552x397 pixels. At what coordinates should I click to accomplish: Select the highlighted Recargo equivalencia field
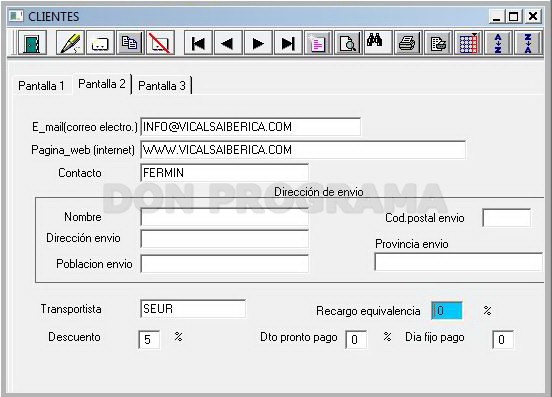pos(447,311)
